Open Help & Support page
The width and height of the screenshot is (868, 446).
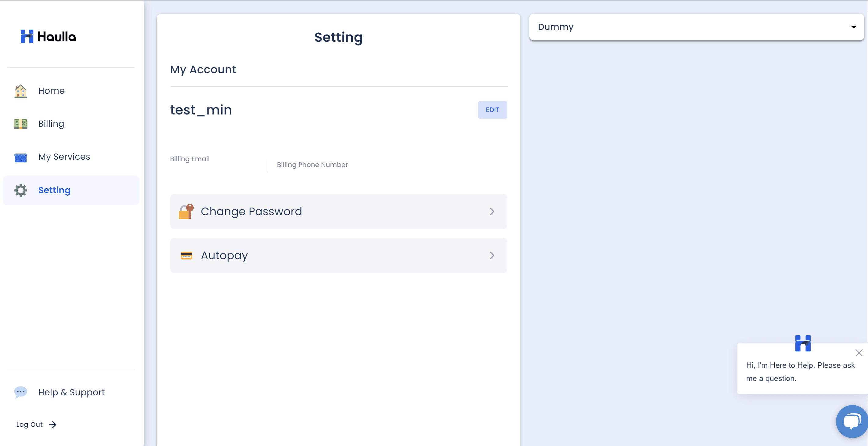coord(71,392)
